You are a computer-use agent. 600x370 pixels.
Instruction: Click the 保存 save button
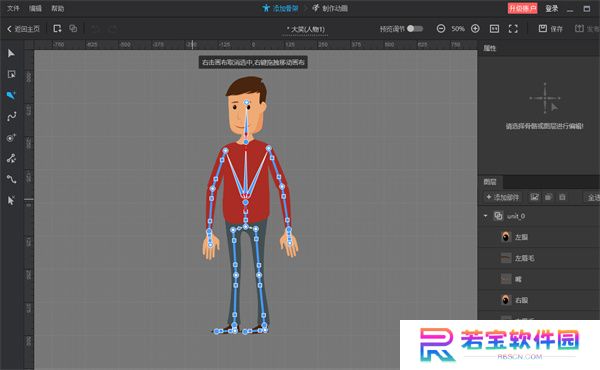pos(551,29)
